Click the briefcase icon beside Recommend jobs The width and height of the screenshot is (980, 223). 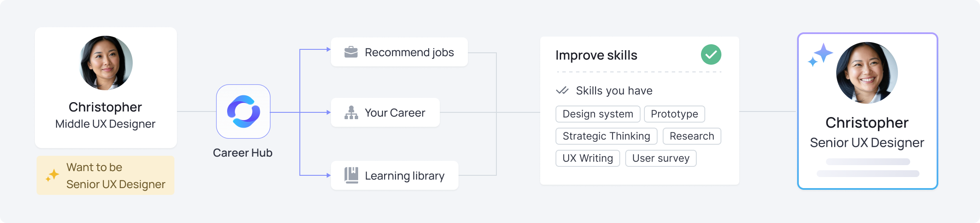[x=351, y=52]
